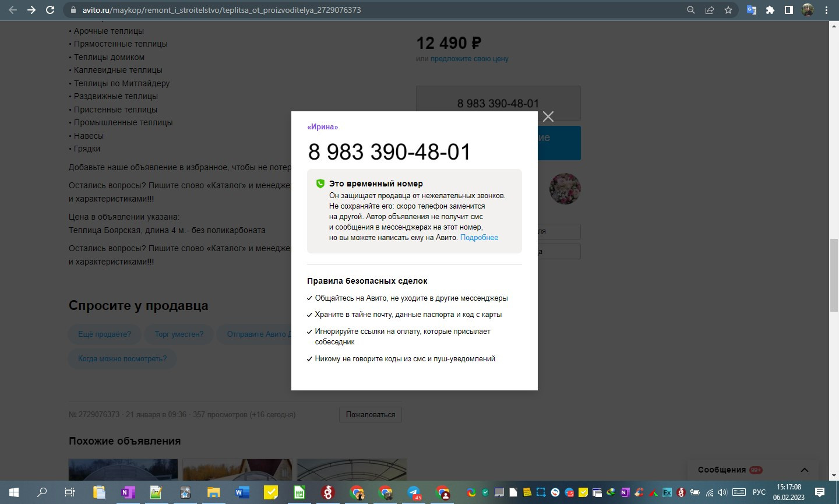
Task: Open Chrome three-dot menu
Action: coord(826,10)
